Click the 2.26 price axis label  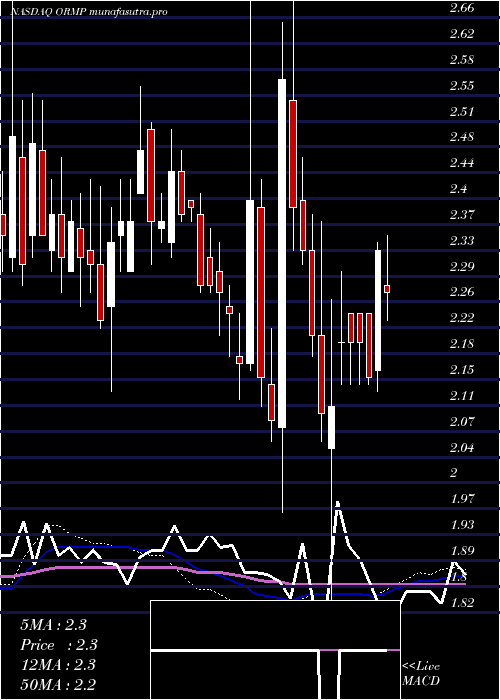point(462,292)
